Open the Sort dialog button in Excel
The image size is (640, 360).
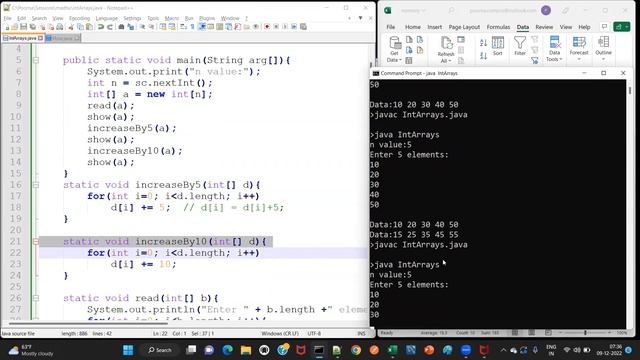pyautogui.click(x=498, y=46)
